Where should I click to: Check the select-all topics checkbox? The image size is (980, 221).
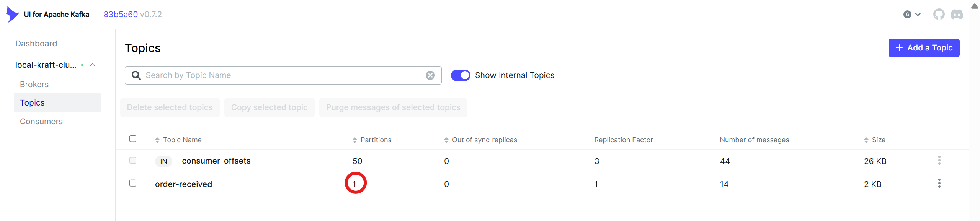(x=133, y=139)
